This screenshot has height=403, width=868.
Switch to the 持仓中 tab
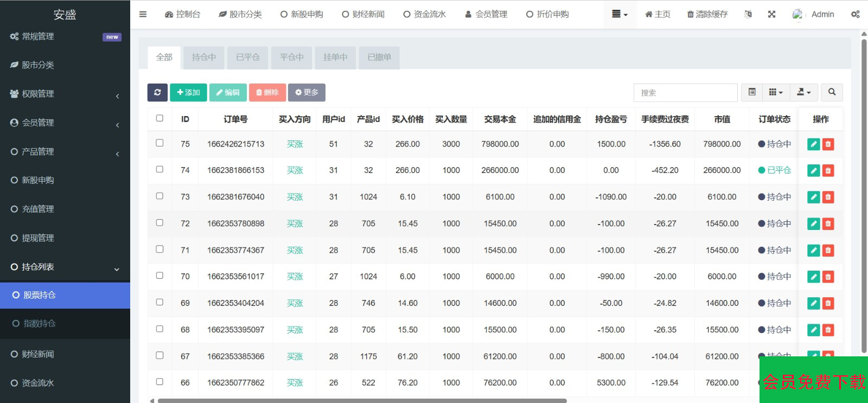(203, 57)
